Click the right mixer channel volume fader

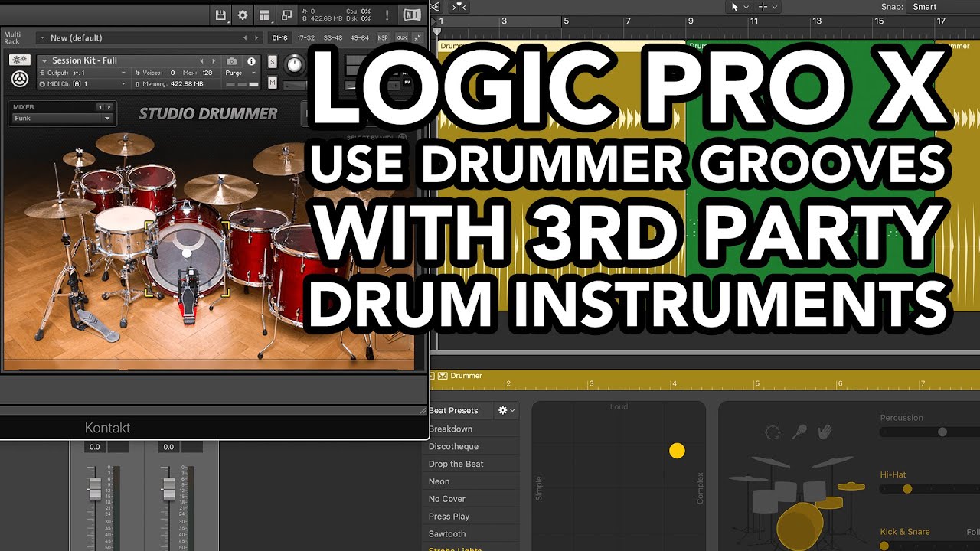point(168,489)
